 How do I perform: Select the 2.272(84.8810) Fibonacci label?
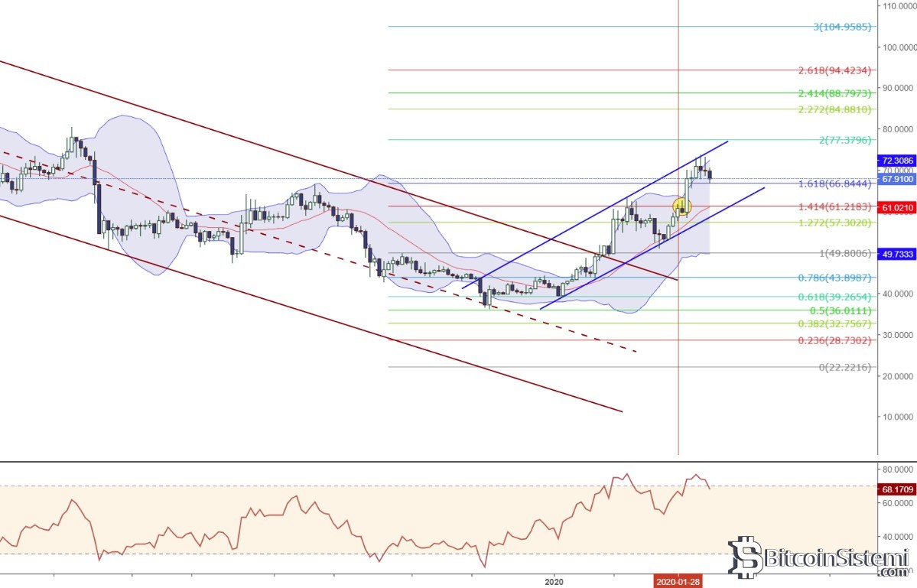835,109
